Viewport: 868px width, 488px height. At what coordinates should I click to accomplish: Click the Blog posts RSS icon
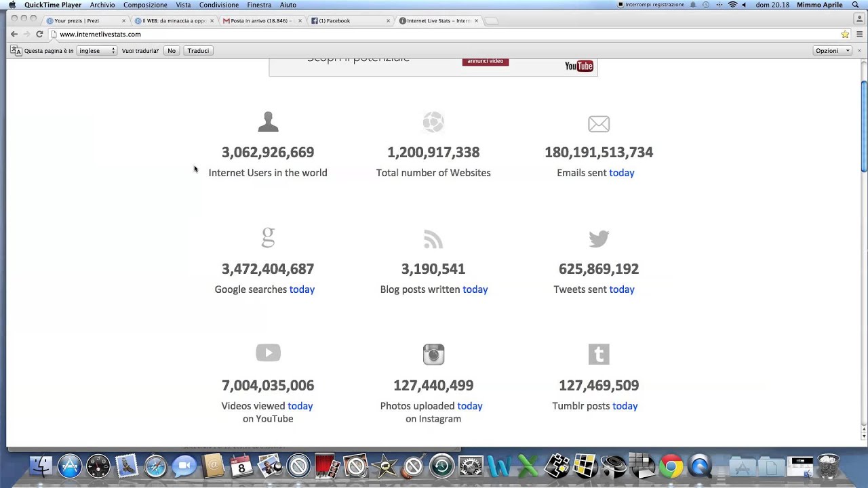click(x=433, y=239)
